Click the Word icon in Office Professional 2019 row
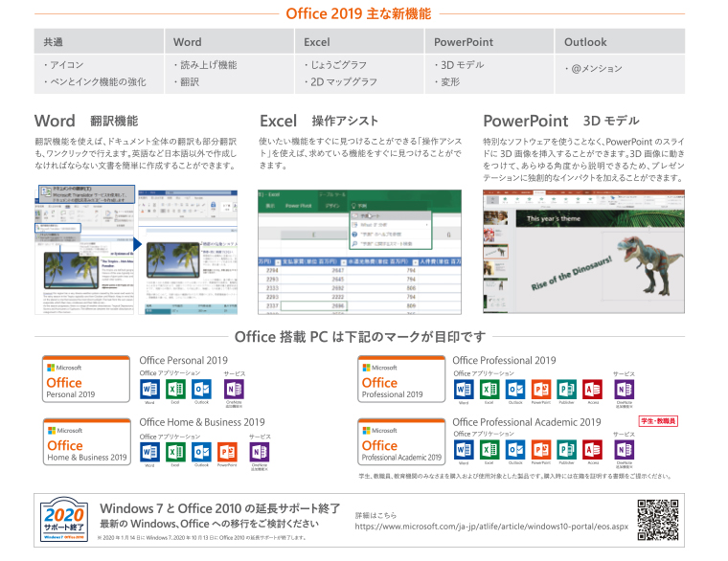 pyautogui.click(x=464, y=390)
